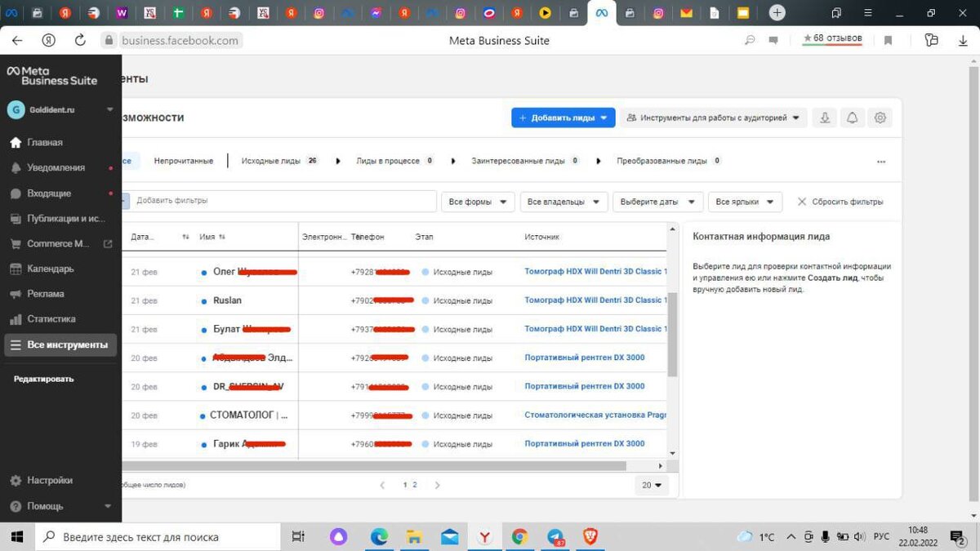980x551 pixels.
Task: Open Telegram from the taskbar
Action: pos(555,537)
